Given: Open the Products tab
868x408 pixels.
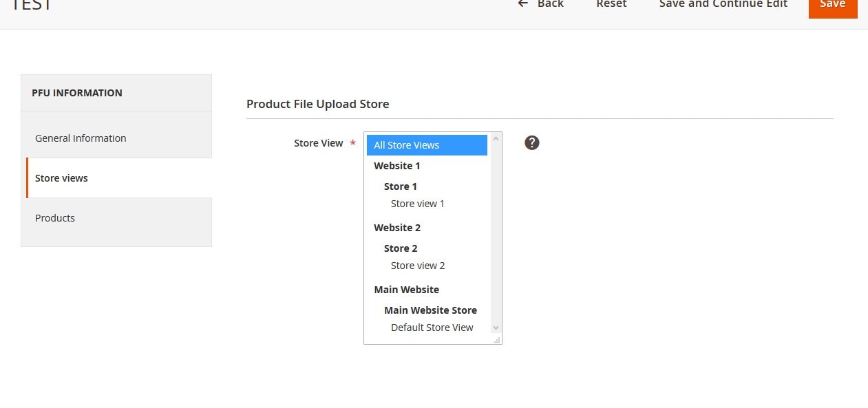Looking at the screenshot, I should coord(55,218).
